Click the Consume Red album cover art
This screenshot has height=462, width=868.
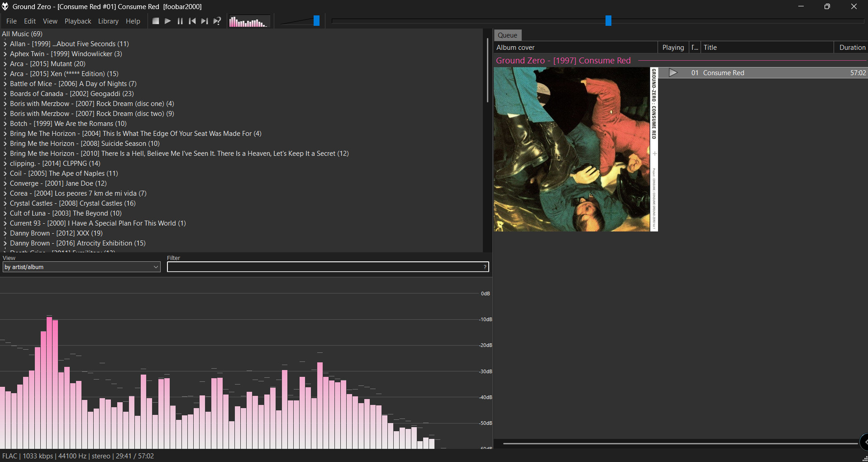point(576,149)
